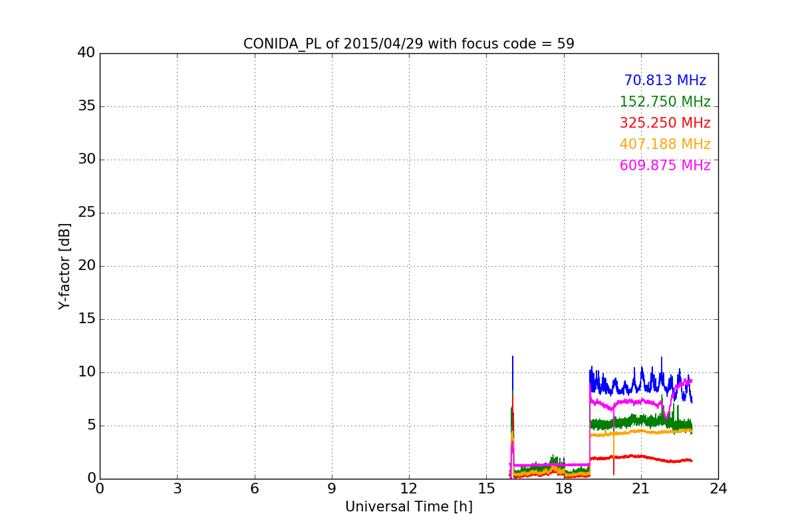The height and width of the screenshot is (532, 798).
Task: Click the x-axis tick label 3
Action: [177, 489]
